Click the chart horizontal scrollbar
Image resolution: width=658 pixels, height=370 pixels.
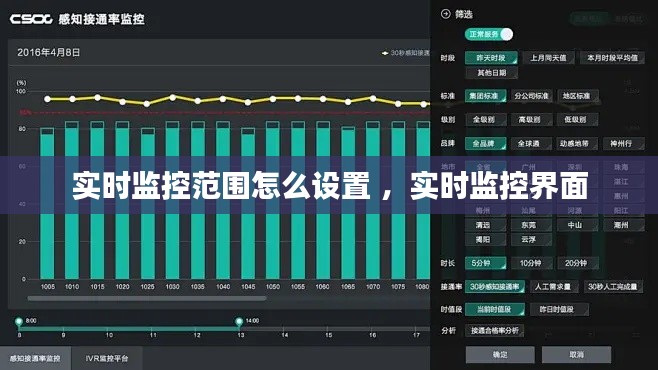146,299
